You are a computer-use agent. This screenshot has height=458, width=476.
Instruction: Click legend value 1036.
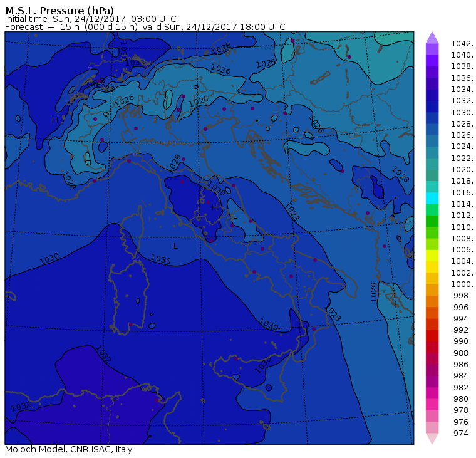(462, 78)
